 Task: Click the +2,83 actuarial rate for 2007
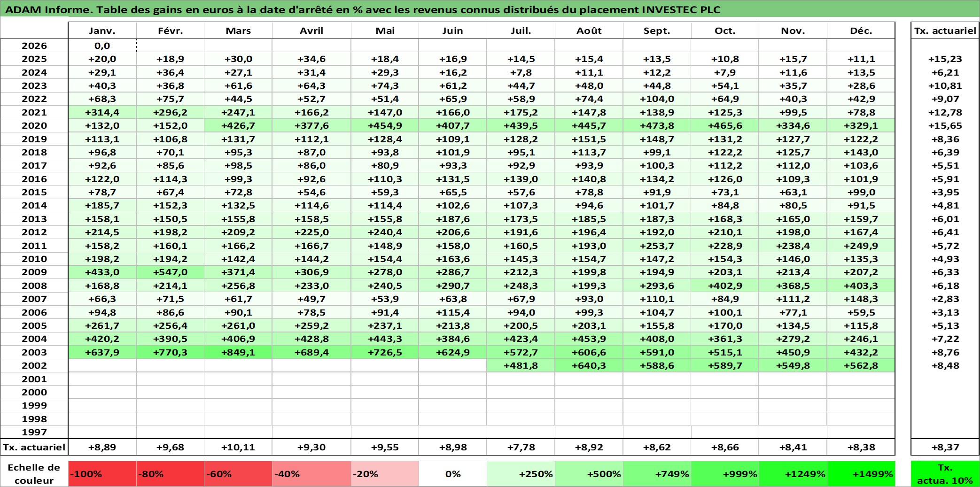click(x=945, y=299)
